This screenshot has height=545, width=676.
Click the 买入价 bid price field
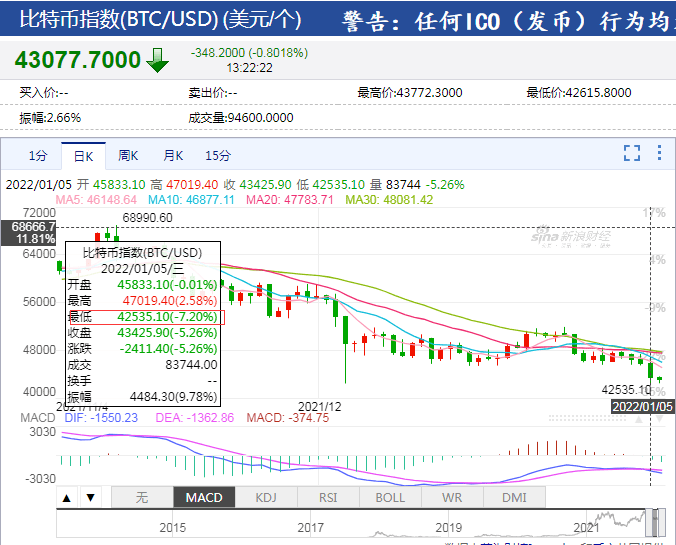(x=44, y=93)
